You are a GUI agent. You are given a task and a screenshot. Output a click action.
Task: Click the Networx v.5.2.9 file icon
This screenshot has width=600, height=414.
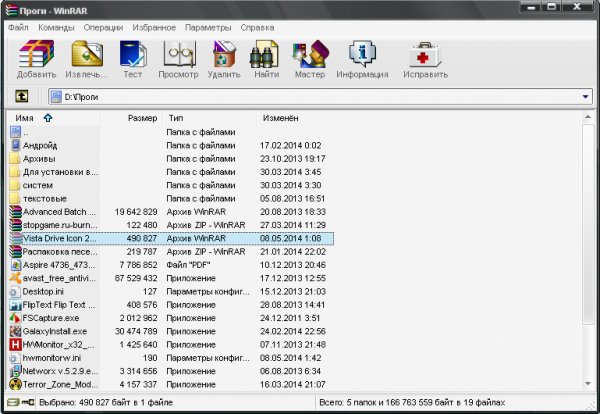(15, 371)
